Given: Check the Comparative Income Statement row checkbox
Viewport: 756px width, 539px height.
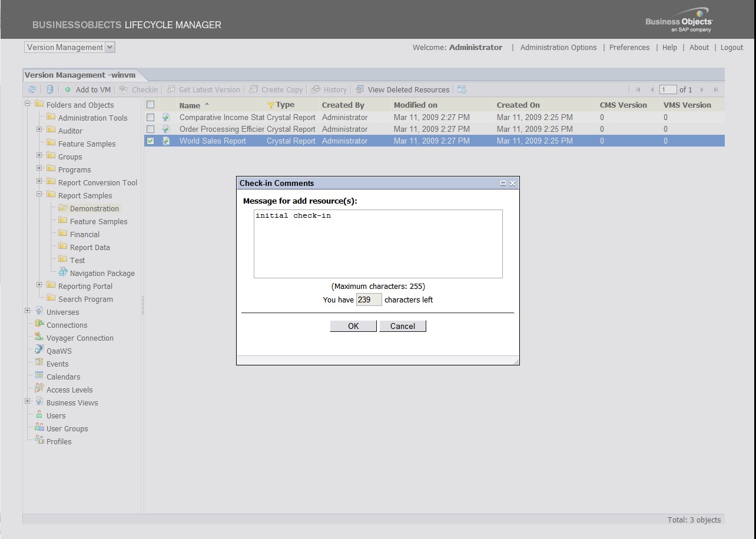Looking at the screenshot, I should click(x=151, y=117).
